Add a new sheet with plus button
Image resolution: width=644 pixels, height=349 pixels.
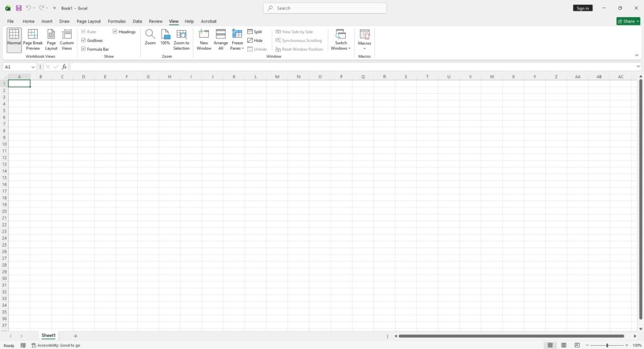[x=75, y=336]
